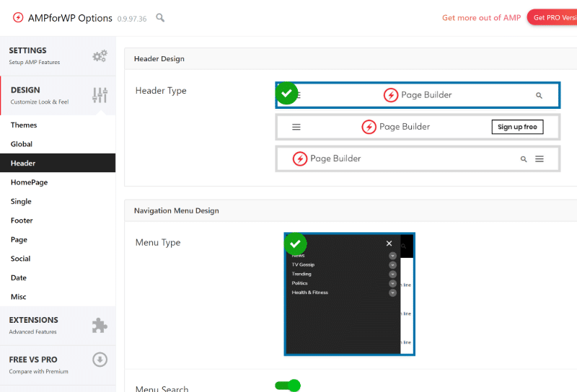Screen dimensions: 577x392
Task: Click hamburger icon in second header layout
Action: pyautogui.click(x=296, y=127)
